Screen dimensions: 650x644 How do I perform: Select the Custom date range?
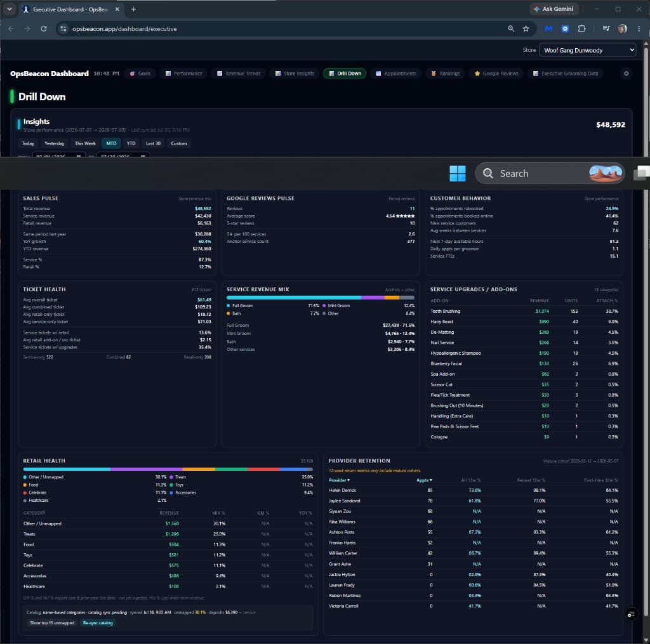point(178,143)
